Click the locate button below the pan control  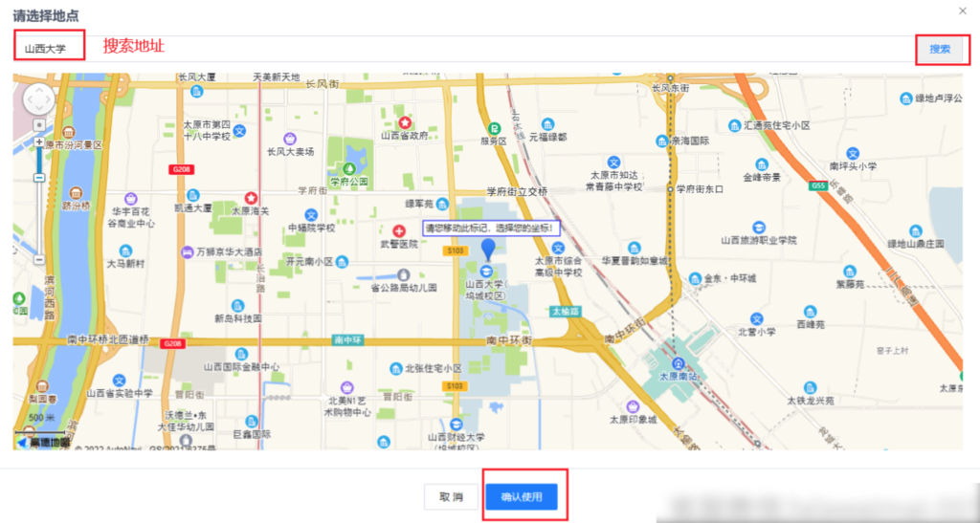39,125
